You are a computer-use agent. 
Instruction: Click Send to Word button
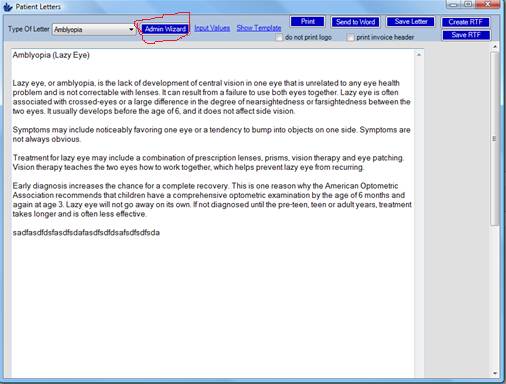(355, 22)
